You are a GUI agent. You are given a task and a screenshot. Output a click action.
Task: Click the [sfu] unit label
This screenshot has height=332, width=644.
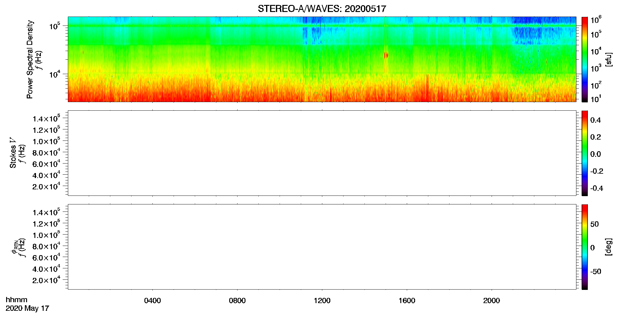point(609,59)
